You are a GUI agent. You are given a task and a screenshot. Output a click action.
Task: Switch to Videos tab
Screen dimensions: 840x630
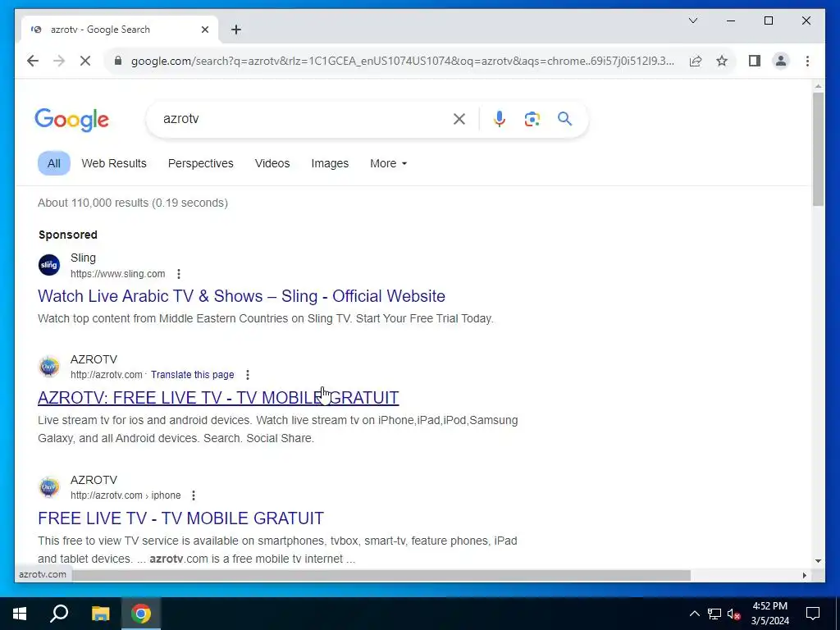point(272,163)
